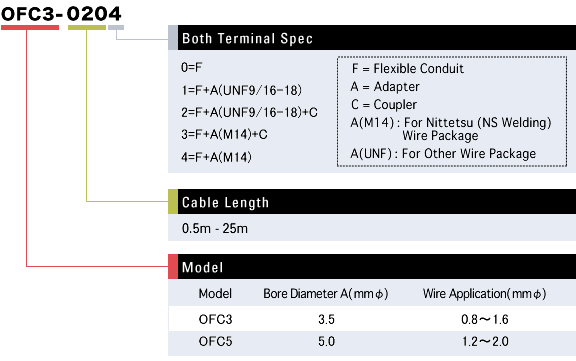
Task: Select terminal option 0=F
Action: click(x=191, y=67)
